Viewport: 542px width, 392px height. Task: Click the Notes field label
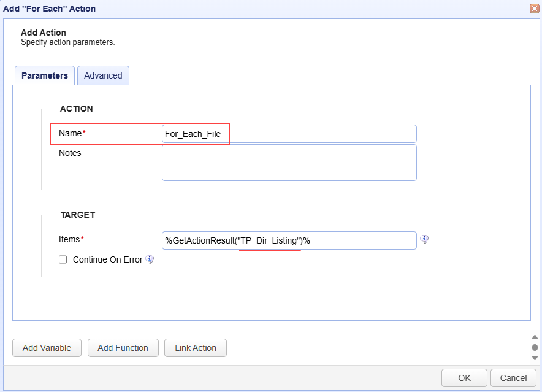click(70, 153)
